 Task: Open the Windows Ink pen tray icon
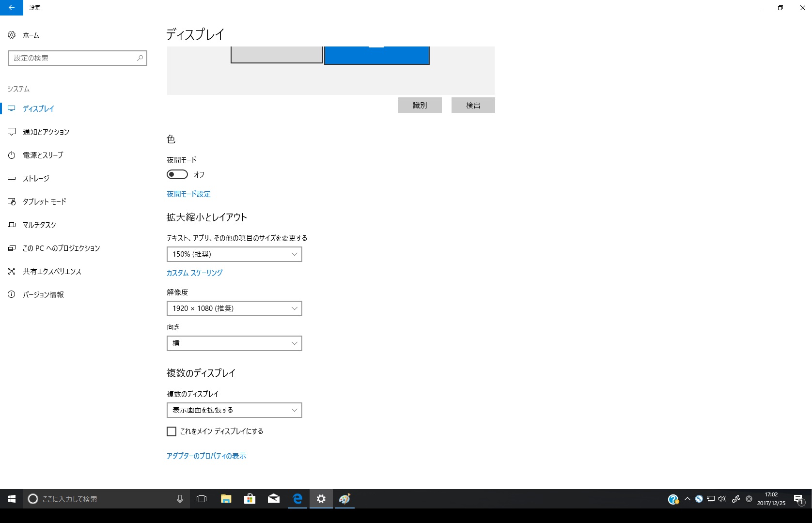tap(735, 499)
